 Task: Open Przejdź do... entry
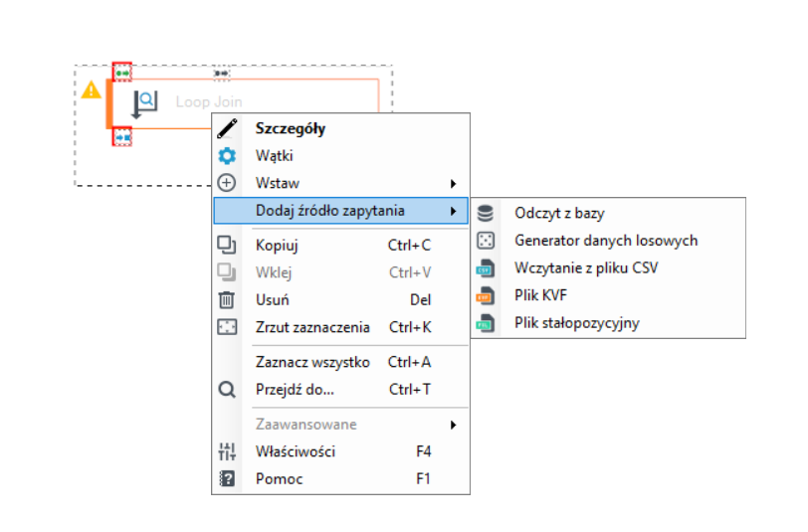pos(340,390)
